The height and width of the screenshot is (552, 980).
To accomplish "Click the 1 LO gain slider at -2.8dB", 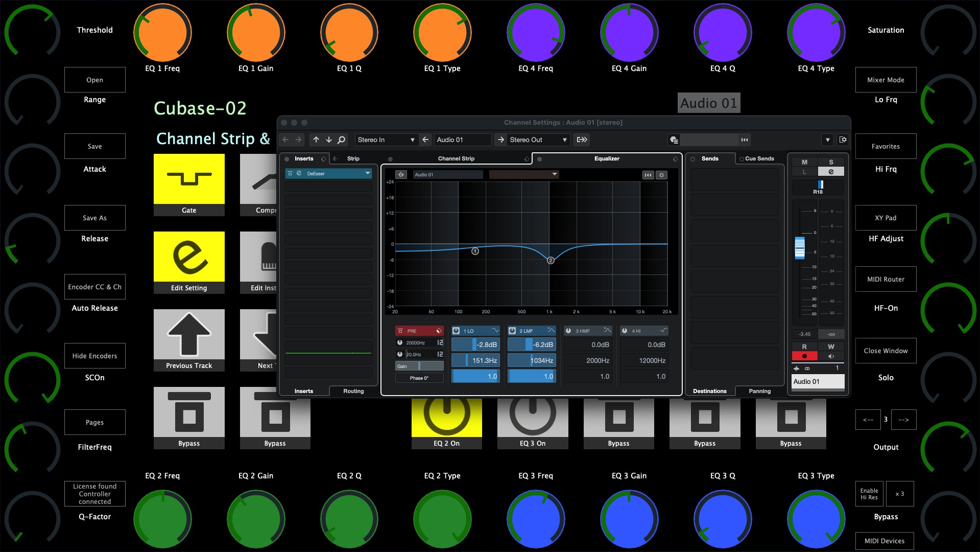I will coord(475,344).
